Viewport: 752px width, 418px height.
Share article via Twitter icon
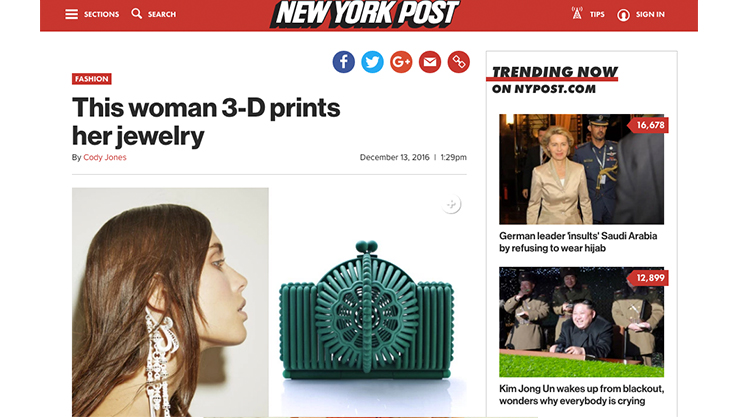point(372,62)
